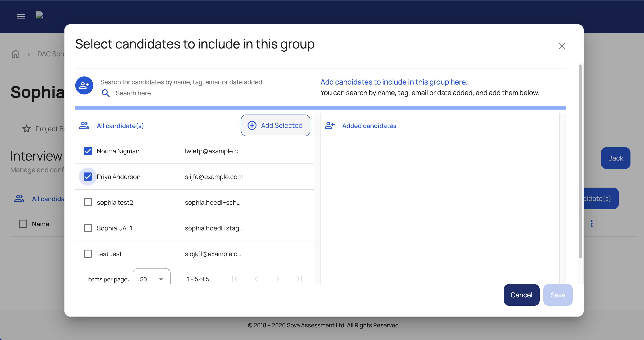
Task: Click the star icon beside Project
Action: [27, 129]
